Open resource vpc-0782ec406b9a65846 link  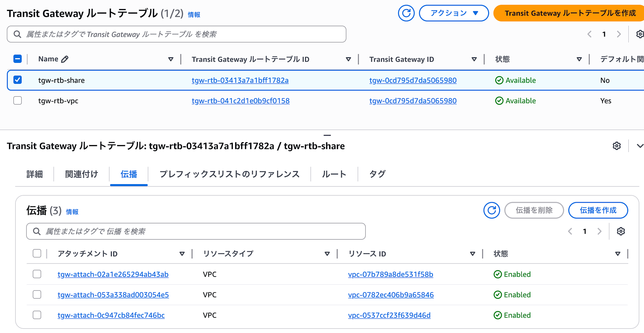(391, 295)
